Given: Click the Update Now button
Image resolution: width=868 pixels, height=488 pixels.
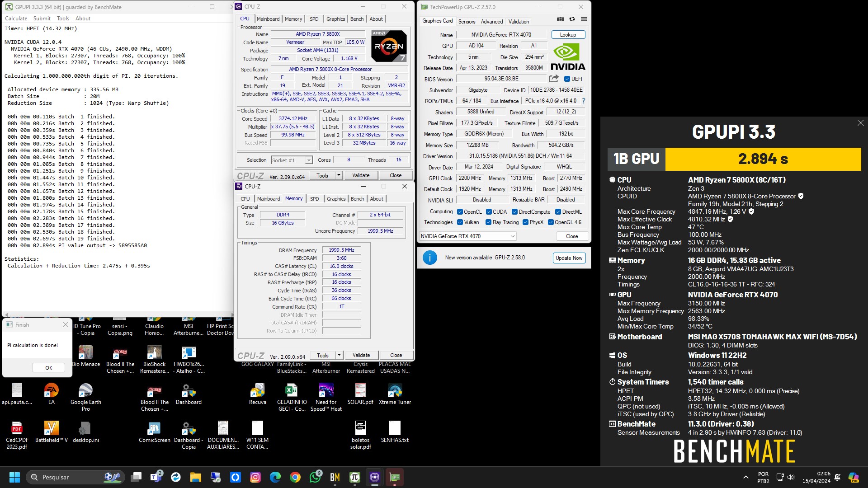Looking at the screenshot, I should pyautogui.click(x=569, y=258).
